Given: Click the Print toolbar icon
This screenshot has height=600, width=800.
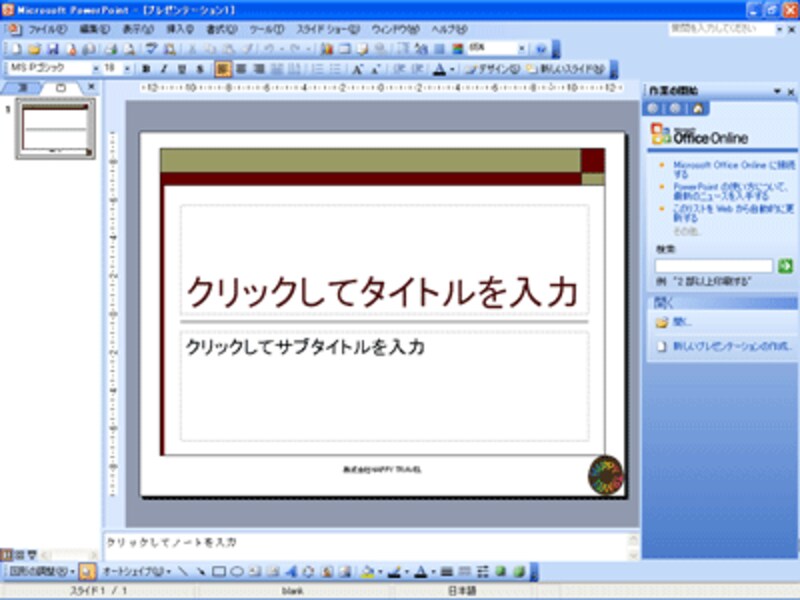Looking at the screenshot, I should click(111, 49).
